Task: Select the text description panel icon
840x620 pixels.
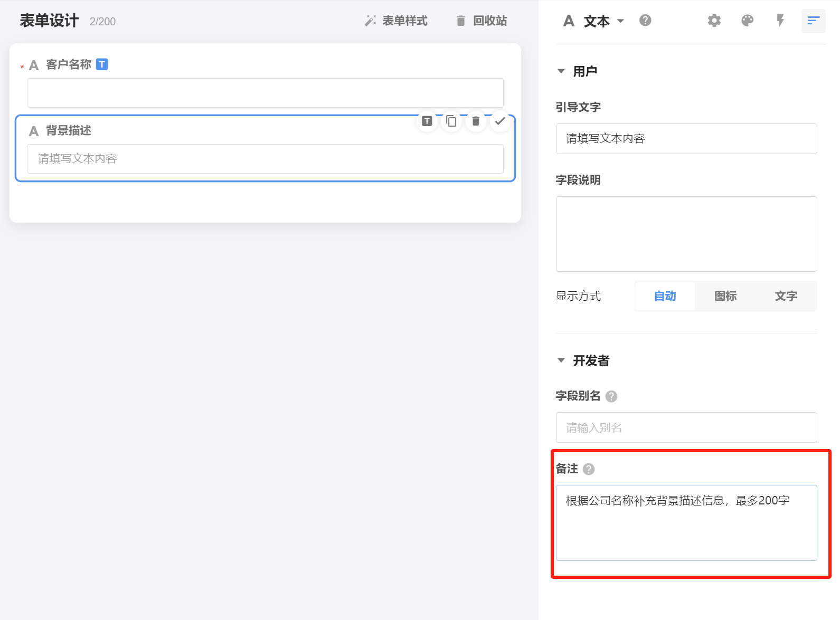Action: [813, 21]
